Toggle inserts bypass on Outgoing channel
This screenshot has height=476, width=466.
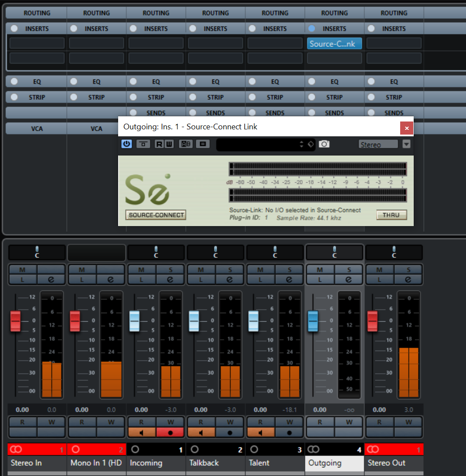pyautogui.click(x=311, y=29)
